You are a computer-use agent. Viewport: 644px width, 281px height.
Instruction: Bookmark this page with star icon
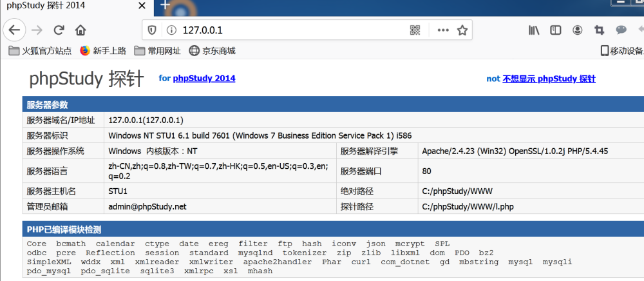(462, 30)
